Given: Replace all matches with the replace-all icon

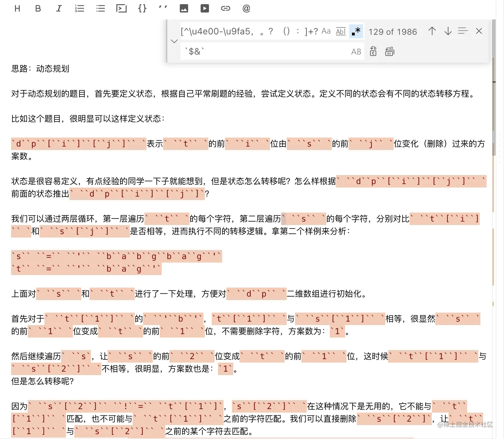Looking at the screenshot, I should coord(389,51).
